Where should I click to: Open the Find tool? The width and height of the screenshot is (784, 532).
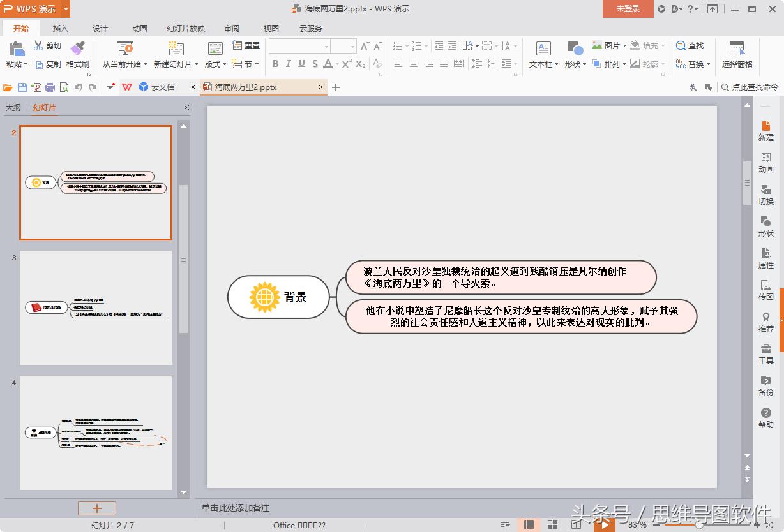pos(693,45)
